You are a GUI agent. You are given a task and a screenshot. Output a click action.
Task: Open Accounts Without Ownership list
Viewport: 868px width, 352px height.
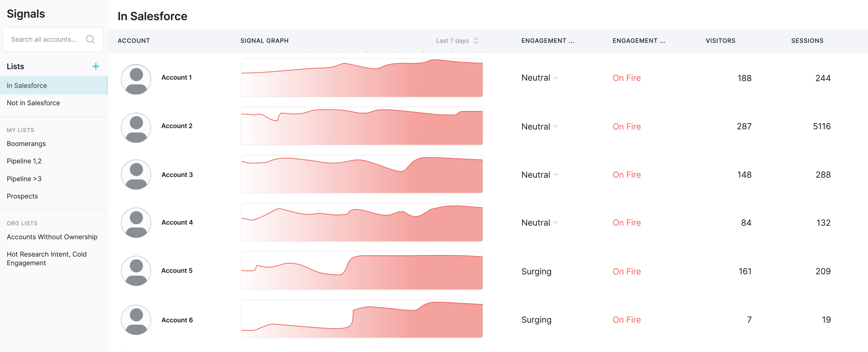[52, 237]
